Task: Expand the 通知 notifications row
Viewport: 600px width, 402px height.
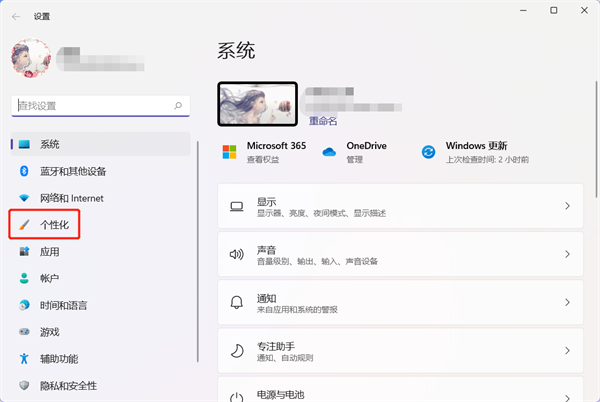Action: [400, 302]
